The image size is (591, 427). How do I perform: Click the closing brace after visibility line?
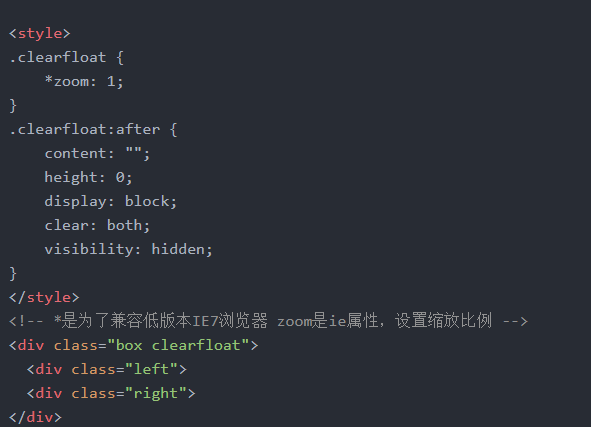pos(13,274)
